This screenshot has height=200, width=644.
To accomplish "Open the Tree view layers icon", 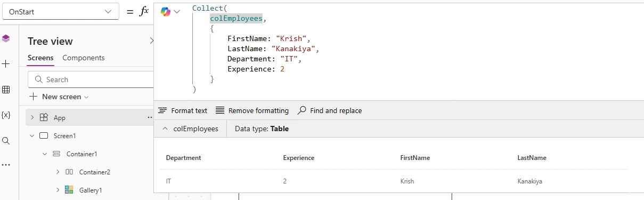I will (6, 38).
